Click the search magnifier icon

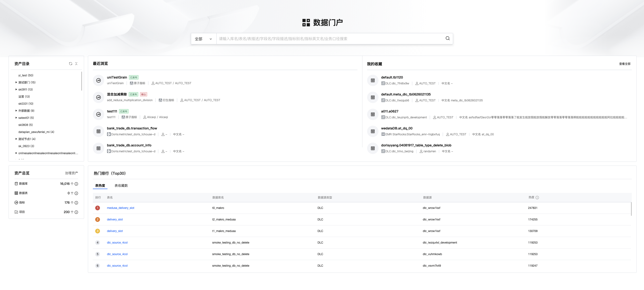(x=447, y=38)
